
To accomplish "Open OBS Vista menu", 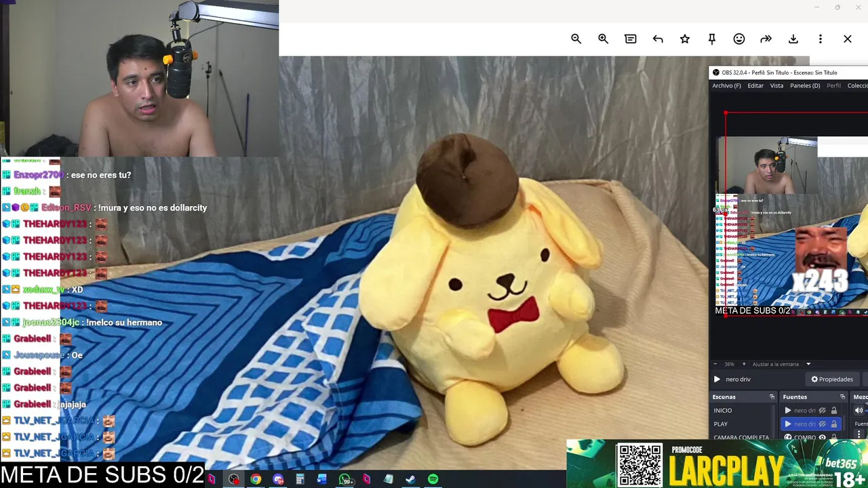I will pos(776,85).
